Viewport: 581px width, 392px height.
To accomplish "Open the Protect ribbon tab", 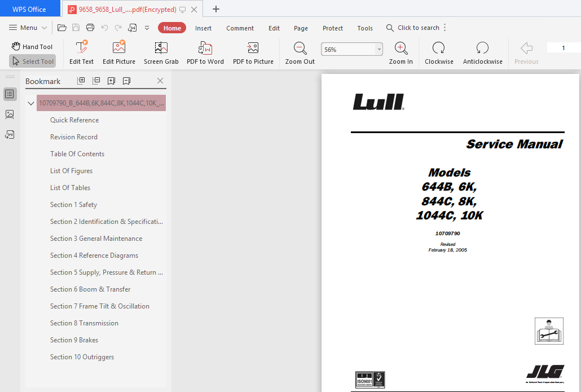I will click(333, 28).
